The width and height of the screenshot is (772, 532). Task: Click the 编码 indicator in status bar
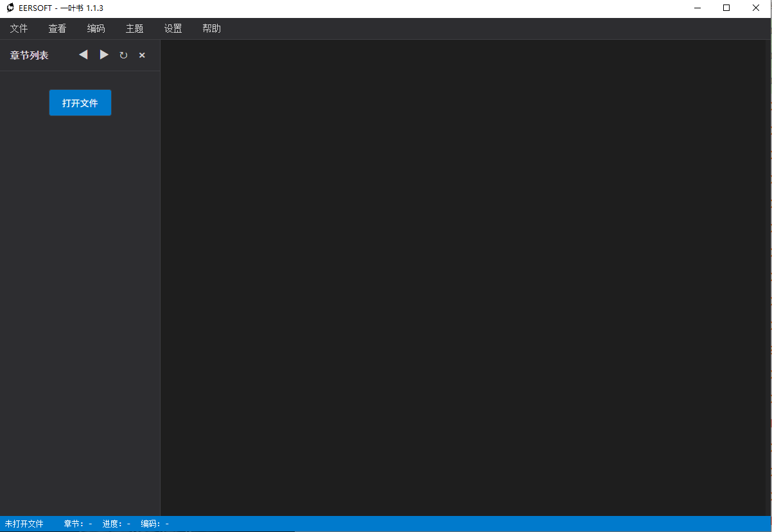[x=155, y=524]
